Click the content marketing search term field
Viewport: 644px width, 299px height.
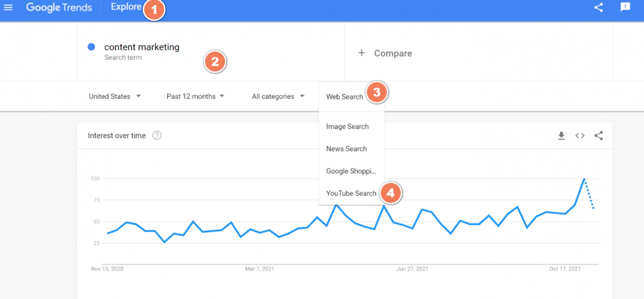[x=210, y=52]
